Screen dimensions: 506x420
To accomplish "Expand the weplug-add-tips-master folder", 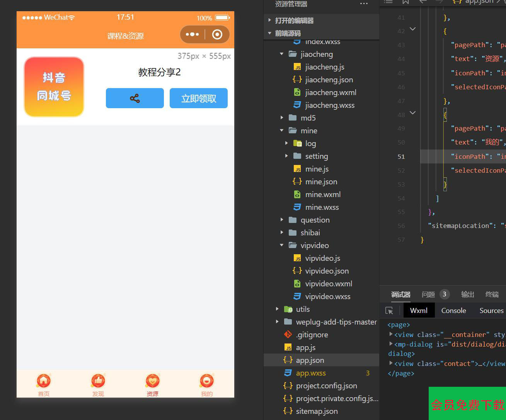I will [x=277, y=322].
